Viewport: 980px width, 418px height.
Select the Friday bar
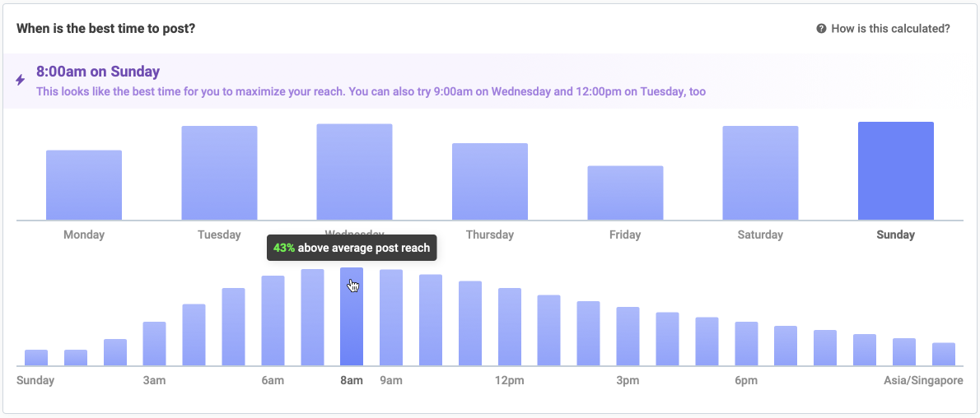click(625, 193)
